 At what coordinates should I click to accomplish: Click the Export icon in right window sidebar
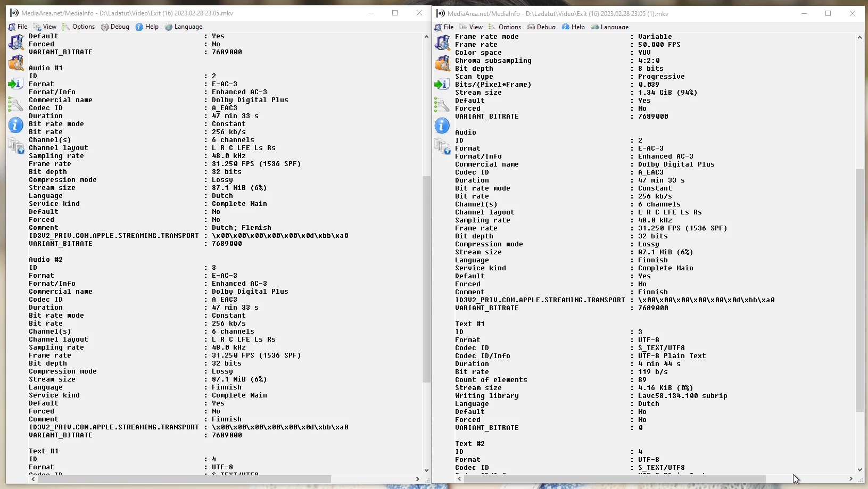click(x=442, y=84)
